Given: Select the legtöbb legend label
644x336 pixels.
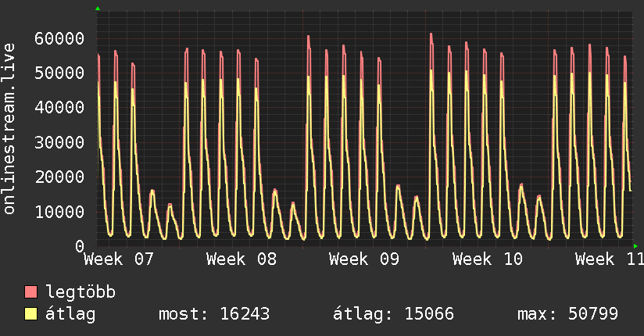Looking at the screenshot, I should (x=80, y=292).
